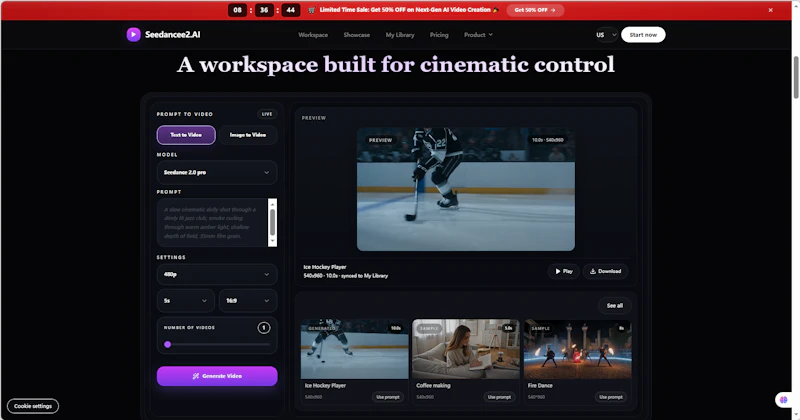Click See all in the gallery
Screen dimensions: 800x420
pos(614,306)
